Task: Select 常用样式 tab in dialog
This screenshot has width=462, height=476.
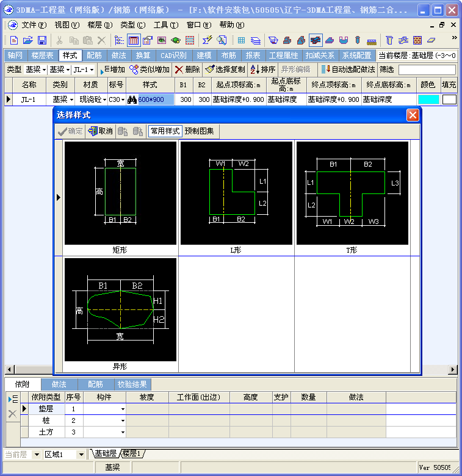Action: pos(165,131)
